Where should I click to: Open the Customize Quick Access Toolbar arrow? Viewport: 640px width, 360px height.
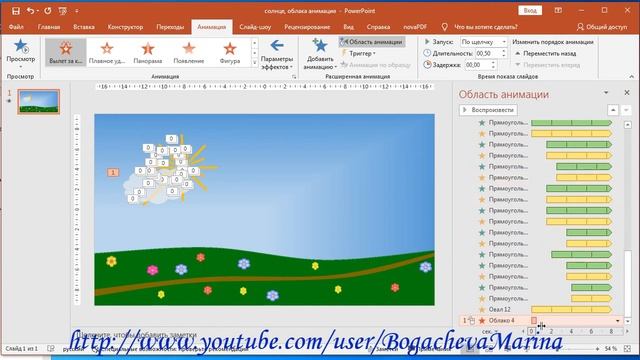click(77, 11)
